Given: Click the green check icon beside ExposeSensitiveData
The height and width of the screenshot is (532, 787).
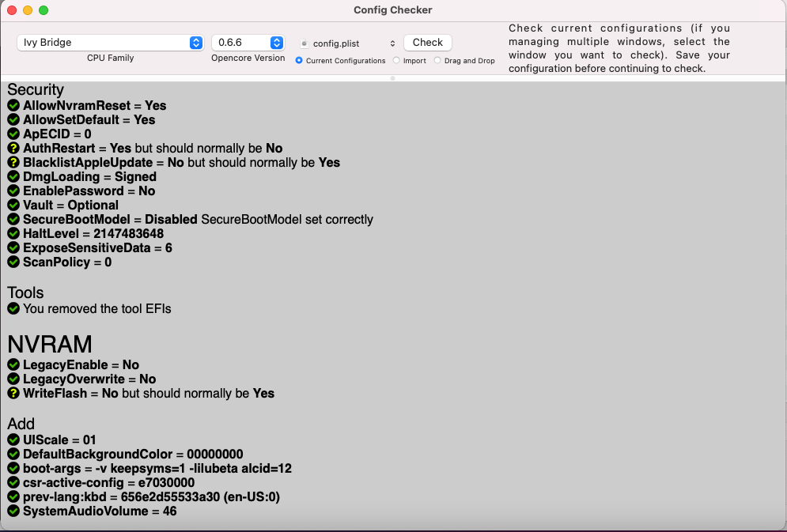Looking at the screenshot, I should coord(13,247).
